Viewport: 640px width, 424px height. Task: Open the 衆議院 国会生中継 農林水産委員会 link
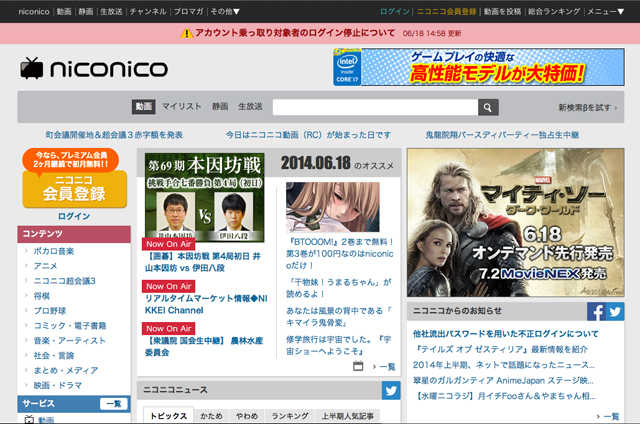click(x=204, y=346)
